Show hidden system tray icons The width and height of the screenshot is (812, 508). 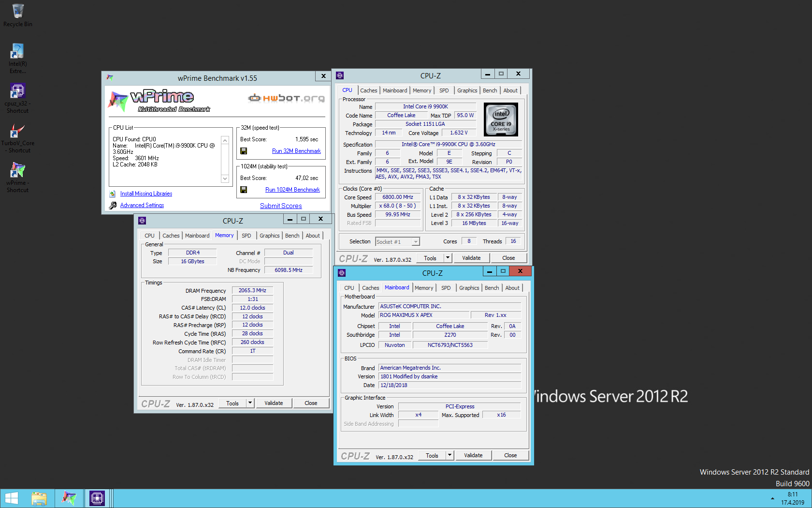pyautogui.click(x=772, y=498)
